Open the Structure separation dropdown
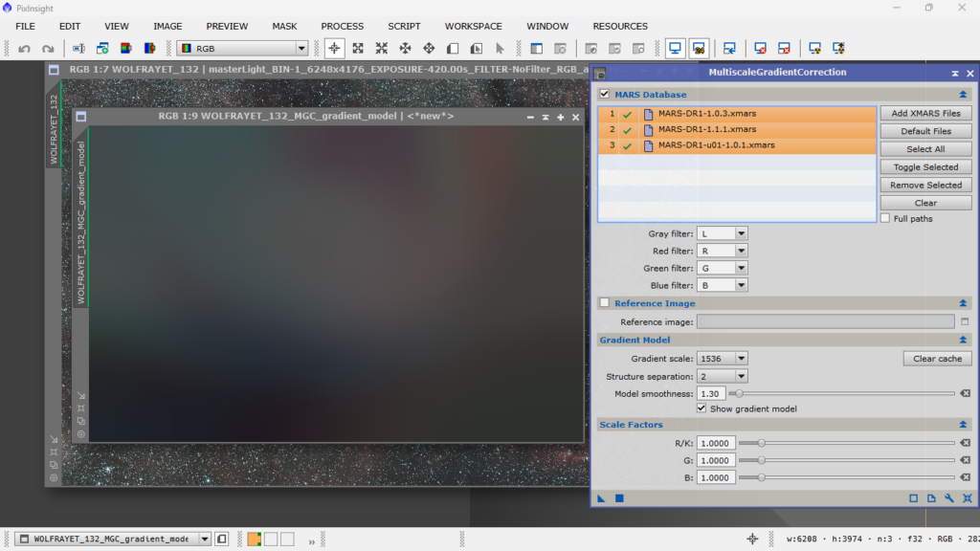The width and height of the screenshot is (980, 551). [722, 376]
